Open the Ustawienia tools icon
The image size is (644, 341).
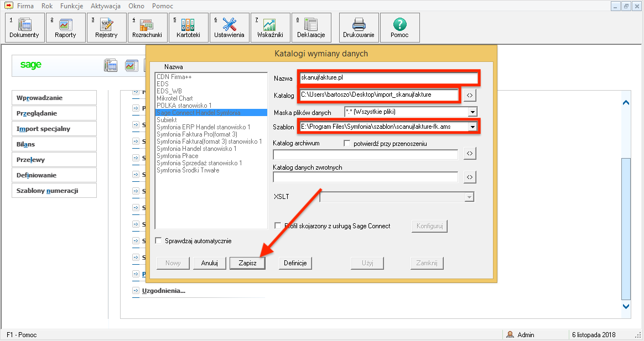click(228, 27)
